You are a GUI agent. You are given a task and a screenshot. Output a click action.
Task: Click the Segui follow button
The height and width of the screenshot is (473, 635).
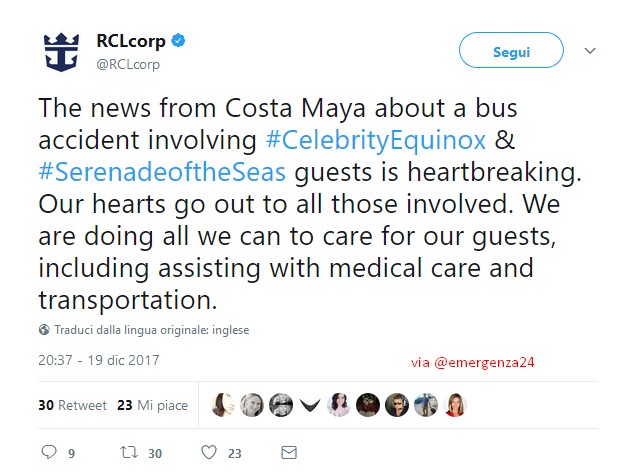coord(511,50)
